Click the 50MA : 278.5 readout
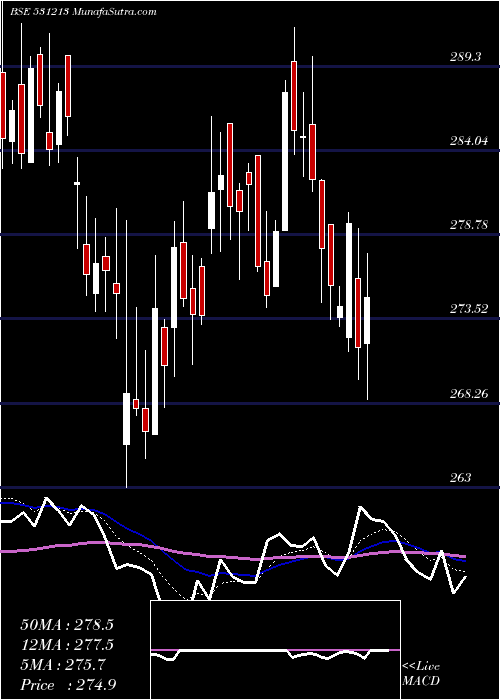This screenshot has width=500, height=700. coord(67,625)
